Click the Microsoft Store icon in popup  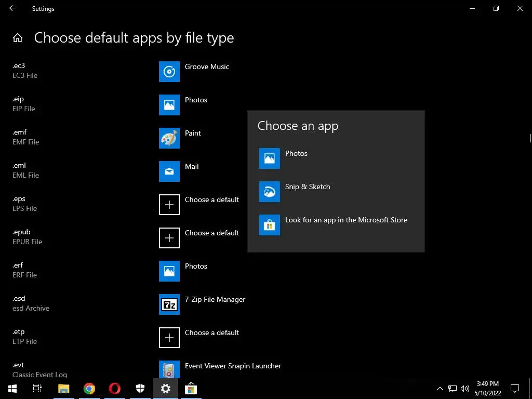coord(270,225)
